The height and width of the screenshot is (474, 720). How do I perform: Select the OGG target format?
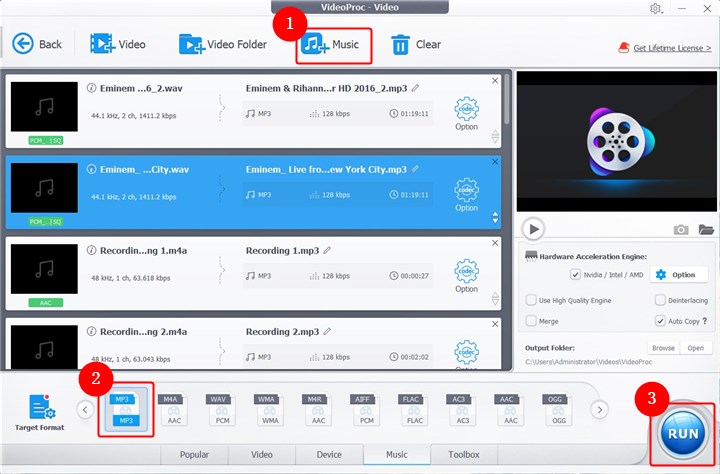pos(558,410)
